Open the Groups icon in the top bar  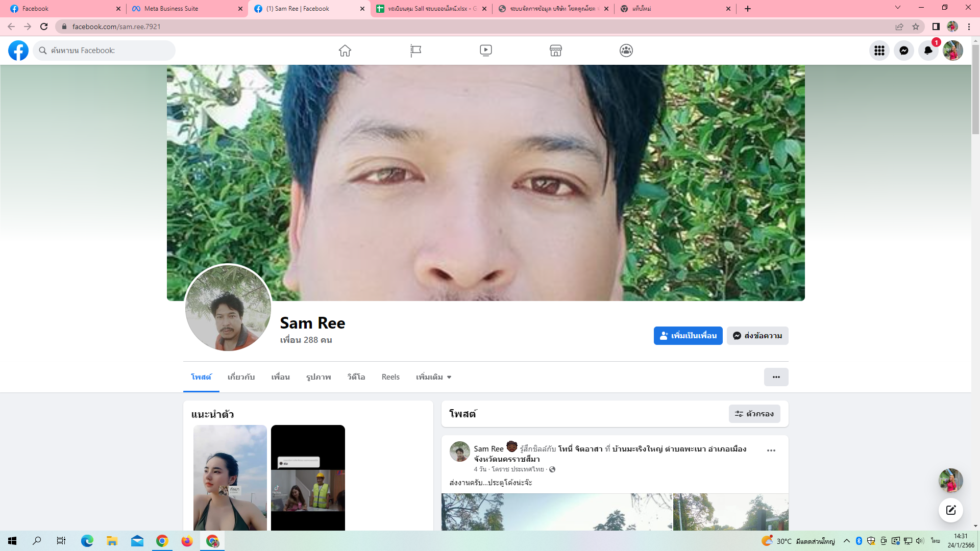[626, 51]
